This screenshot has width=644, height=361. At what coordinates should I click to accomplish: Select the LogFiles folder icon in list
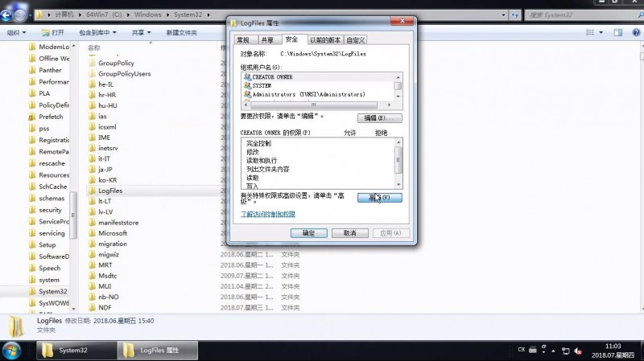click(x=93, y=191)
